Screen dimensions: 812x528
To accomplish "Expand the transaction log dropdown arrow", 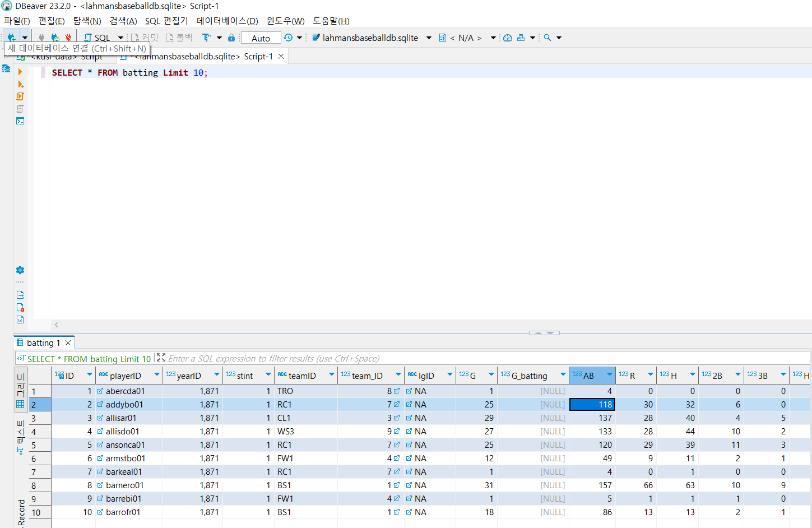I will (x=299, y=38).
